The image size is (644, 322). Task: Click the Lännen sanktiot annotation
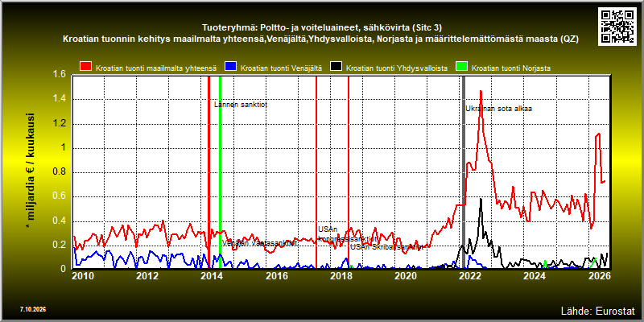click(241, 105)
